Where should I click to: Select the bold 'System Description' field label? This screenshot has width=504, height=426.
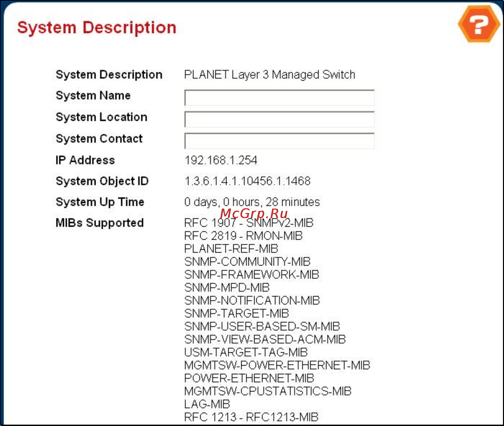tap(109, 75)
